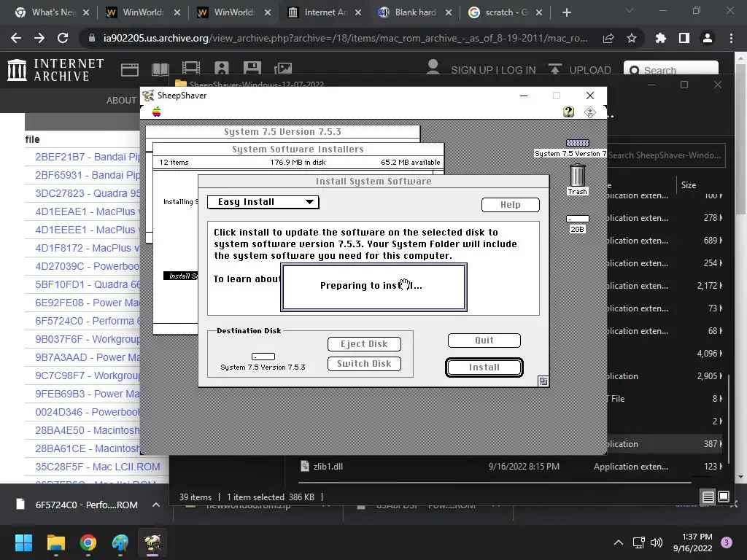This screenshot has width=747, height=560.
Task: Open the Easy Install dropdown
Action: click(x=263, y=202)
